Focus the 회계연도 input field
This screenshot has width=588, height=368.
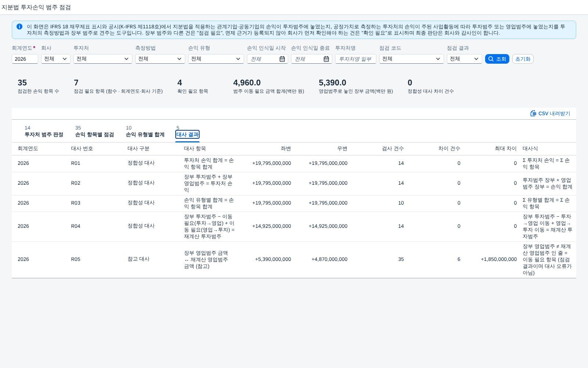[25, 59]
